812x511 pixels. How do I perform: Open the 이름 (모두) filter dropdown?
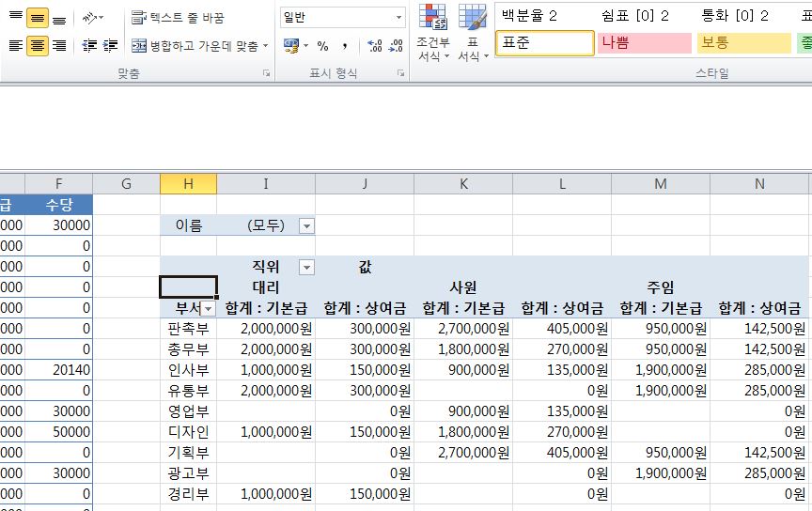(305, 225)
